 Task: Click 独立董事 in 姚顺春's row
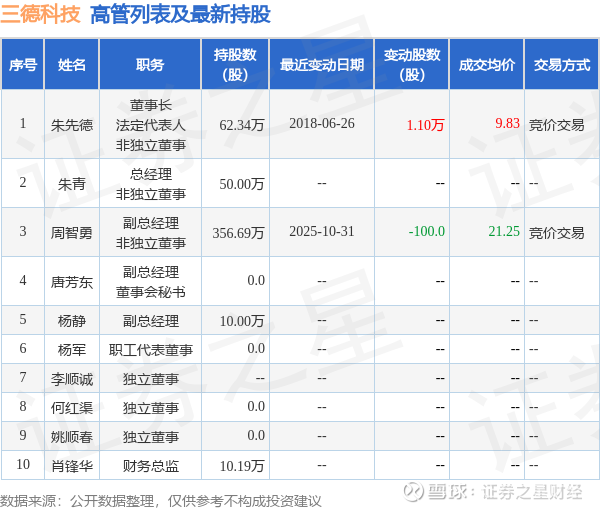coord(150,437)
